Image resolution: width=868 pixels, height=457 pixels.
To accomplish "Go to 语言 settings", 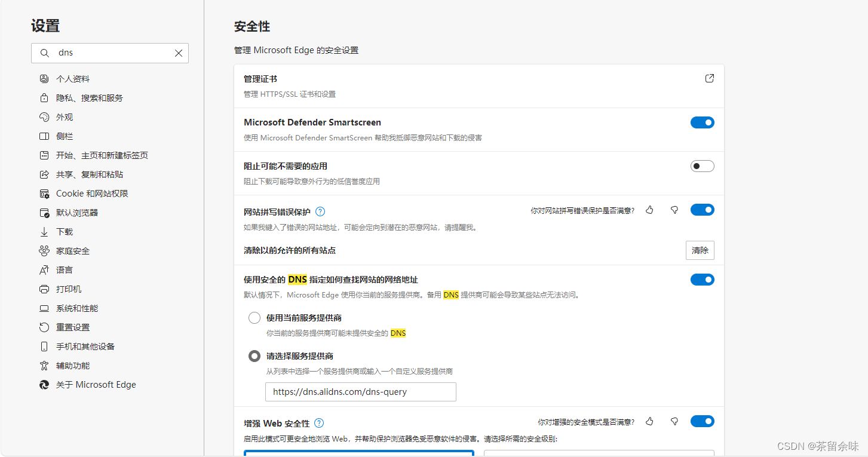I will click(x=65, y=270).
